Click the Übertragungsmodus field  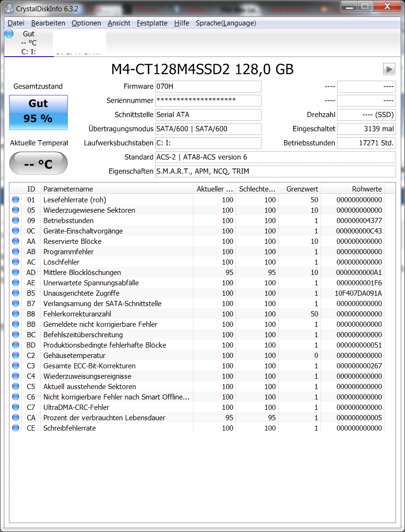[209, 129]
